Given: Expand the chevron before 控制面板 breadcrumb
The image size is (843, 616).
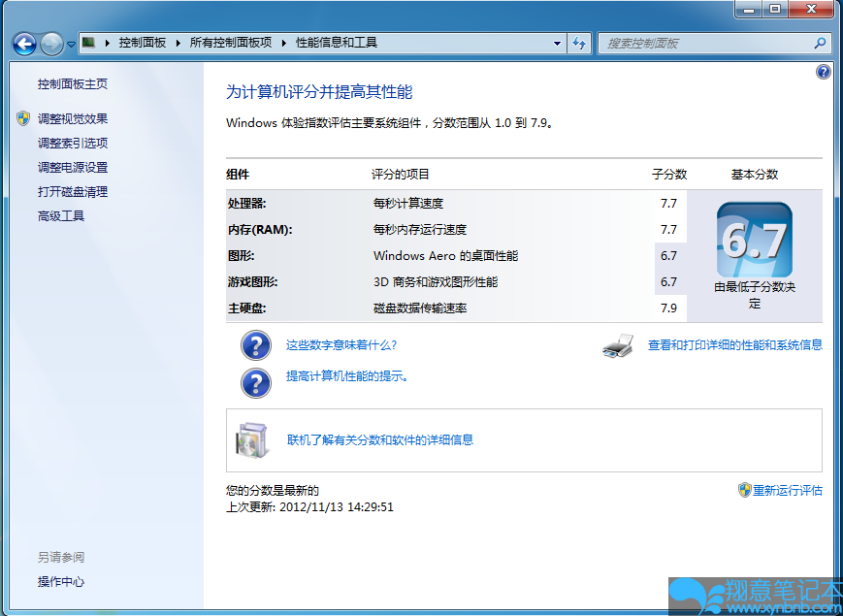Looking at the screenshot, I should [x=107, y=43].
